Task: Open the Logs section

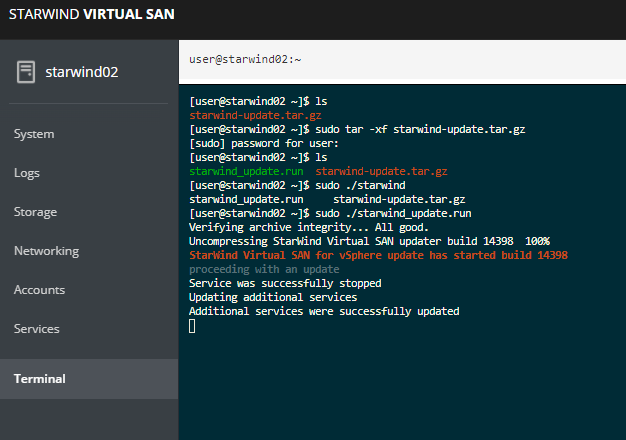Action: point(27,173)
